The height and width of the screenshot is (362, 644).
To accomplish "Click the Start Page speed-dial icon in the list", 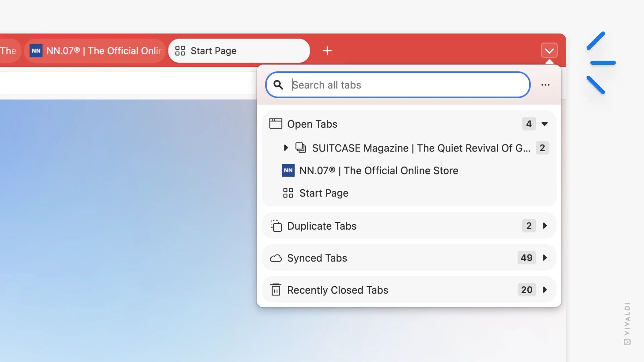I will (x=288, y=193).
